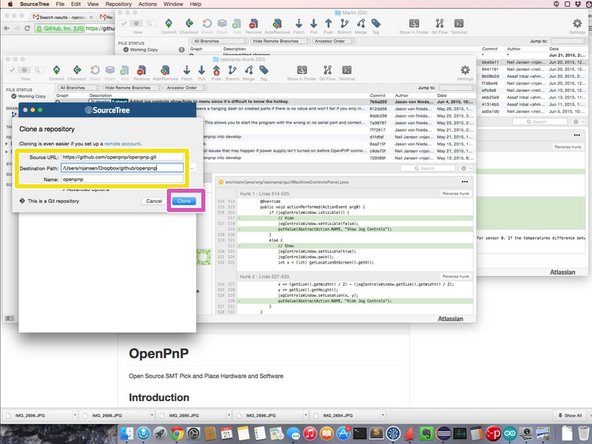Click Merge icon in openpnp-trunk window toolbar
This screenshot has width=592, height=444.
point(248,70)
